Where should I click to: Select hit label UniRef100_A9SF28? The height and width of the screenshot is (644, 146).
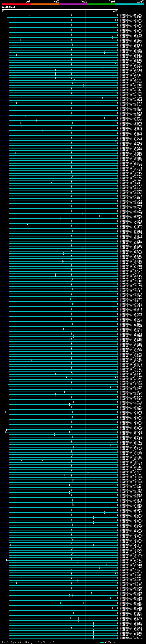131,249
